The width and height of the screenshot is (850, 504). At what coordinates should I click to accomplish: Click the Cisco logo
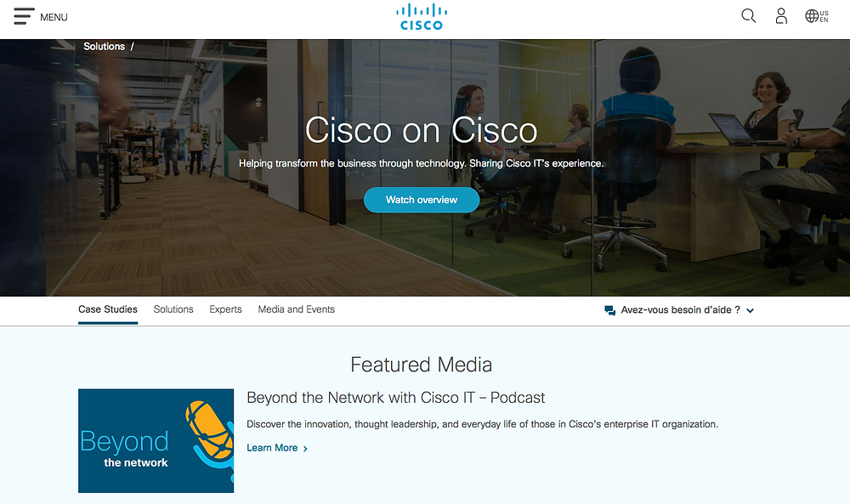tap(422, 17)
